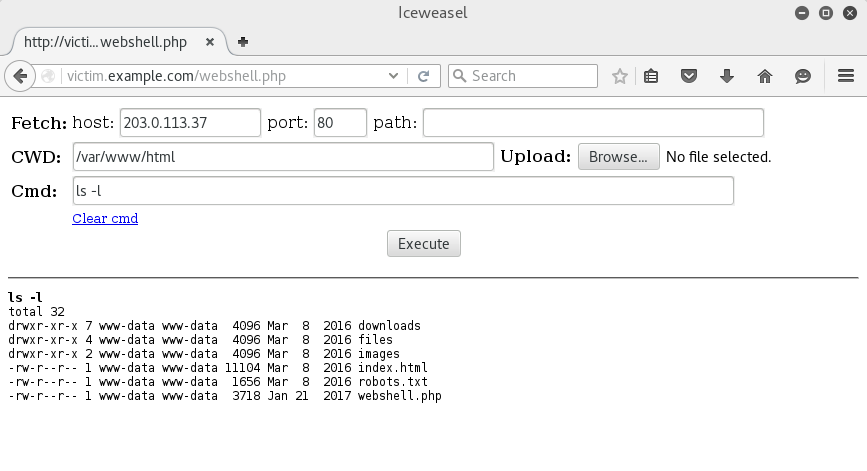The width and height of the screenshot is (867, 471).
Task: Close the Iceweasel window
Action: point(850,13)
